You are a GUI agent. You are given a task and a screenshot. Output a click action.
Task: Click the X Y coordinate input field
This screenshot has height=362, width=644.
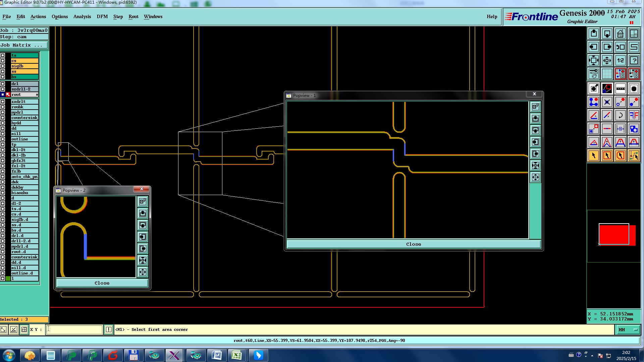pos(74,329)
